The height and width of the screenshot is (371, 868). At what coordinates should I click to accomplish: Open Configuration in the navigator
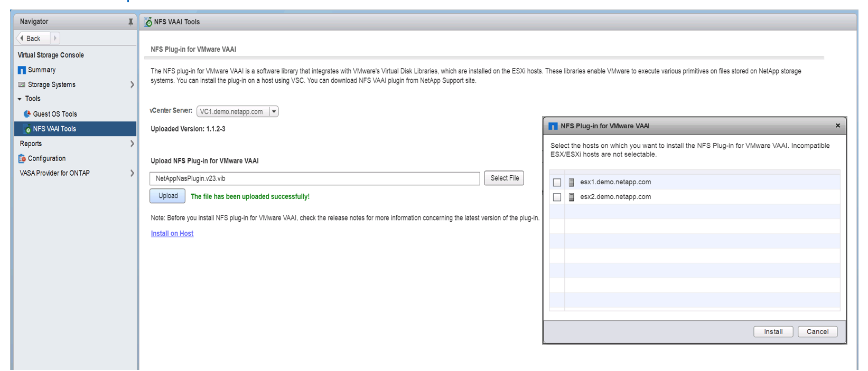pyautogui.click(x=47, y=158)
